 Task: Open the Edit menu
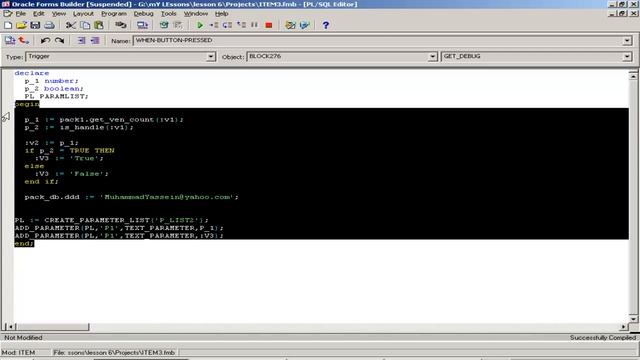pyautogui.click(x=38, y=14)
